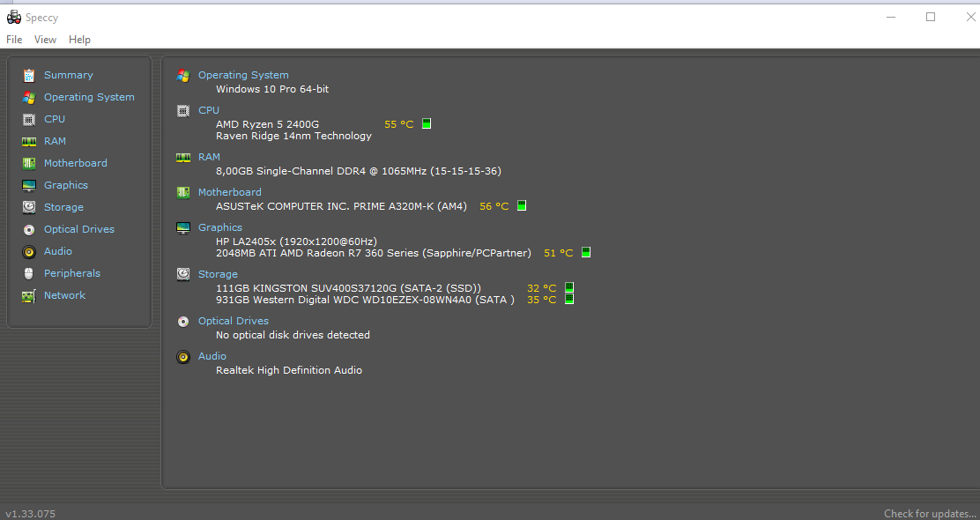Click the Speccy app icon in title bar

tap(14, 18)
